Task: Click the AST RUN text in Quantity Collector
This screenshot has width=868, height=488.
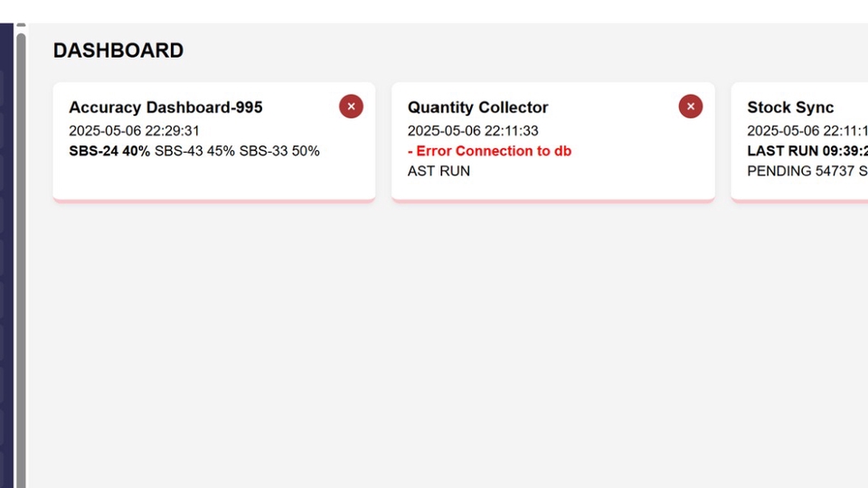Action: [439, 171]
